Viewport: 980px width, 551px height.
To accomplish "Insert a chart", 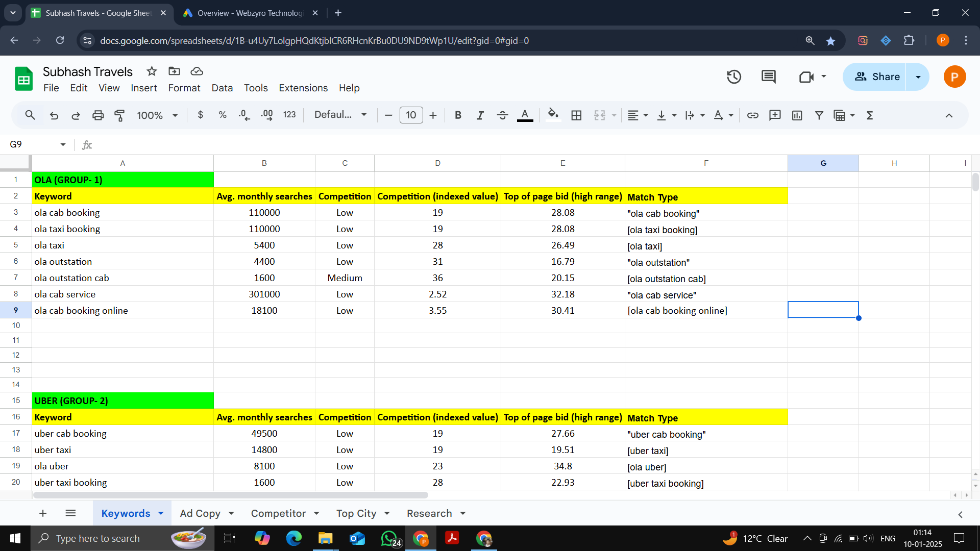I will pos(797,115).
